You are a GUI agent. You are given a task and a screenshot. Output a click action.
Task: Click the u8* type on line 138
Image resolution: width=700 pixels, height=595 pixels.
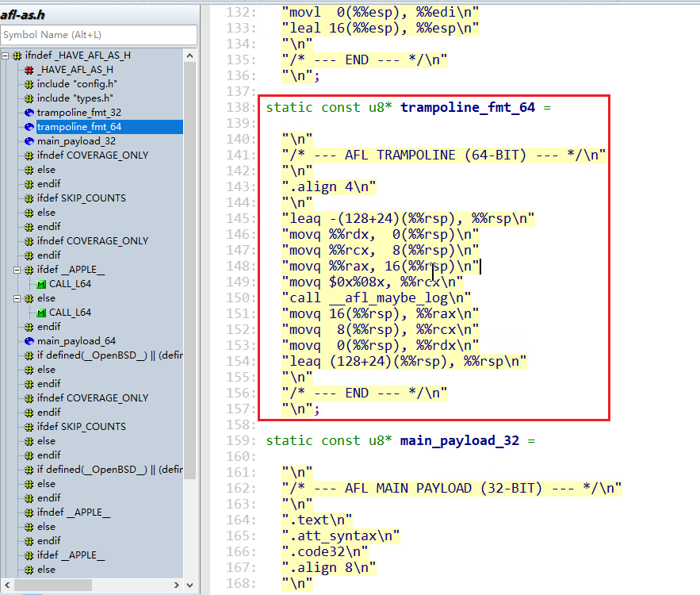pos(381,108)
